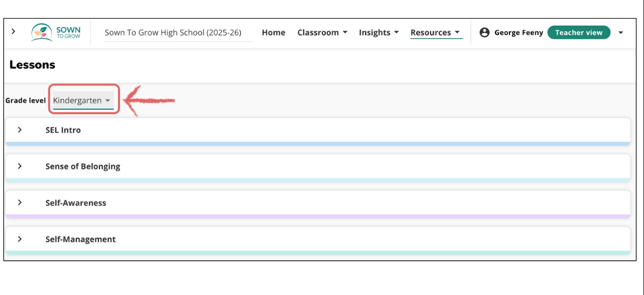Screen dimensions: 644x295
Task: Select the Self-Awareness lesson title
Action: point(76,203)
